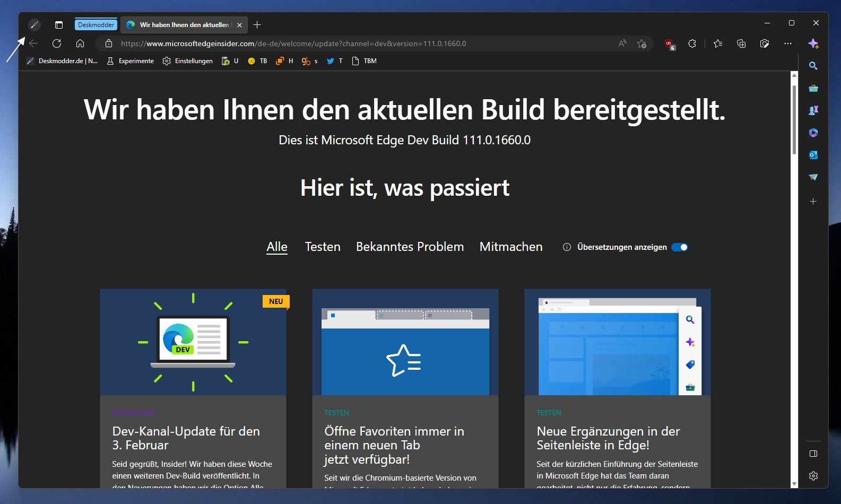Open 'Neue Ergänzungen in der Seitenleiste' title
841x504 pixels.
pos(608,438)
